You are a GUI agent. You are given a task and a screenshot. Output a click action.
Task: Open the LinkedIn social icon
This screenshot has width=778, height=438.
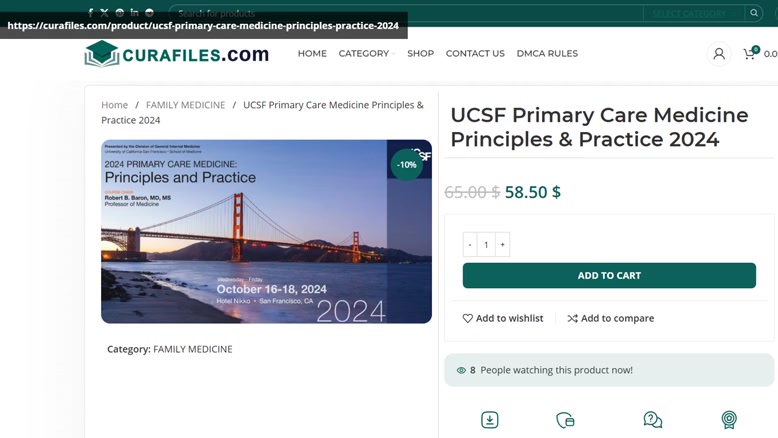[x=134, y=12]
